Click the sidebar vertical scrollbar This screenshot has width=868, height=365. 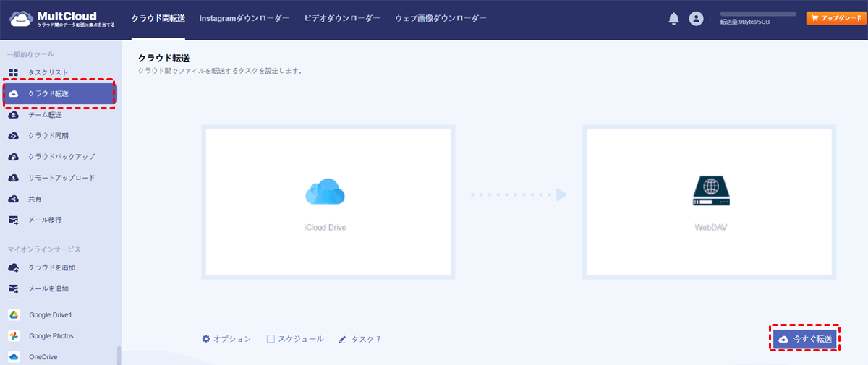click(x=119, y=356)
